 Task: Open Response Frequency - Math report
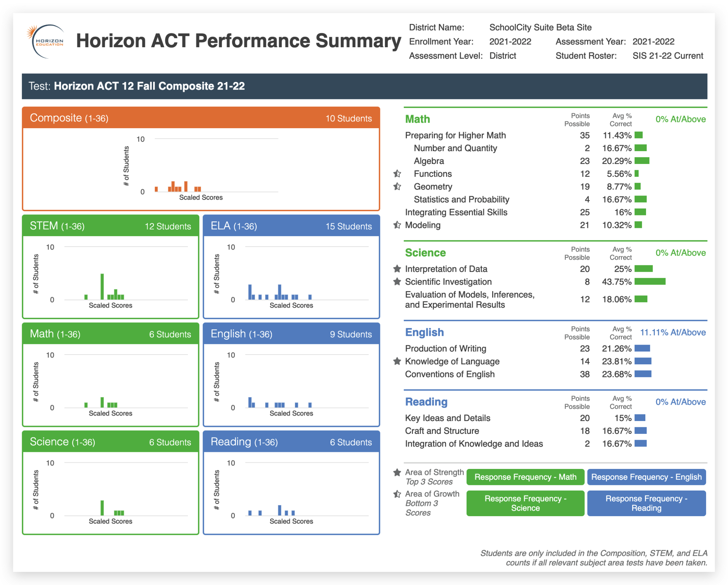[525, 477]
